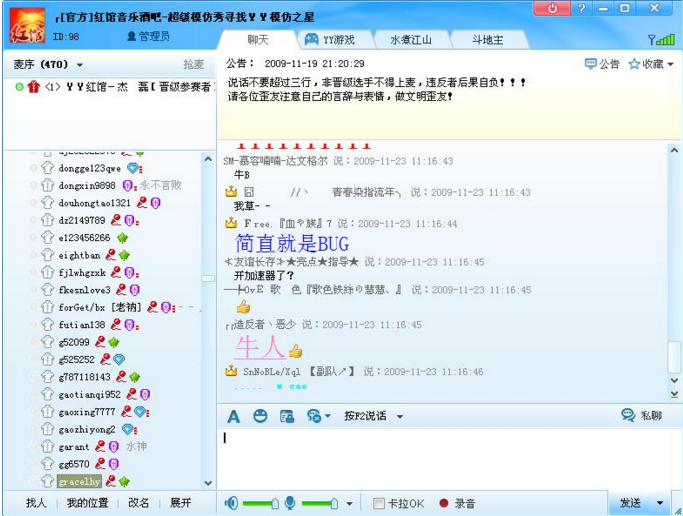Open the font style settings icon
Viewport: 683px width, 516px height.
233,416
